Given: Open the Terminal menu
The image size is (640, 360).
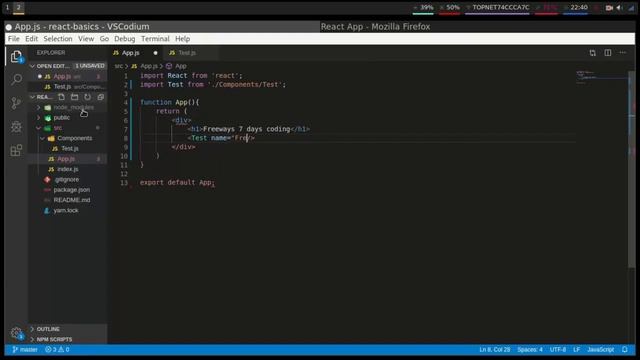Looking at the screenshot, I should tap(155, 39).
